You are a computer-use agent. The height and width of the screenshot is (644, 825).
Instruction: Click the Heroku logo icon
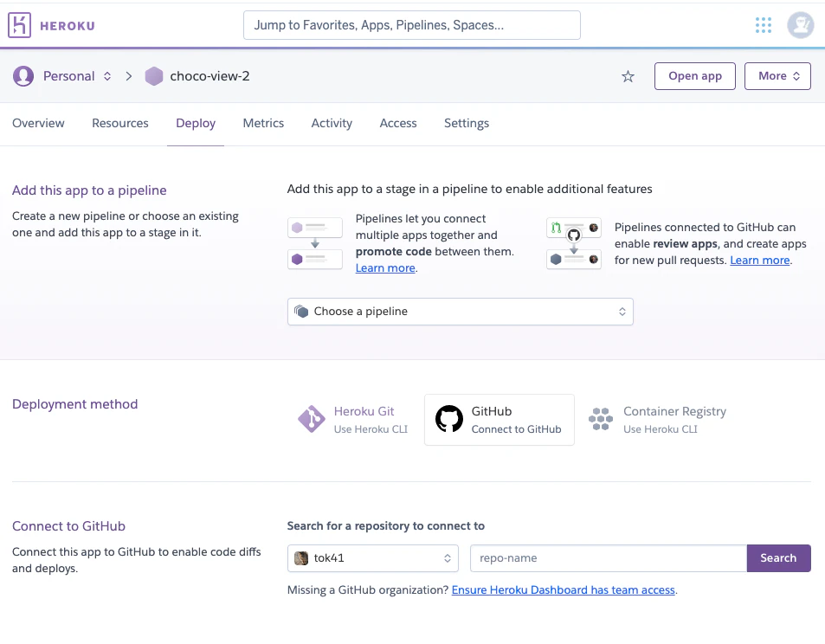[x=19, y=25]
